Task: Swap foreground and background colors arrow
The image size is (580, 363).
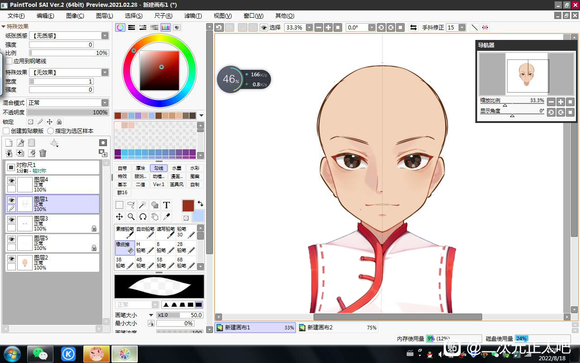Action: 200,204
